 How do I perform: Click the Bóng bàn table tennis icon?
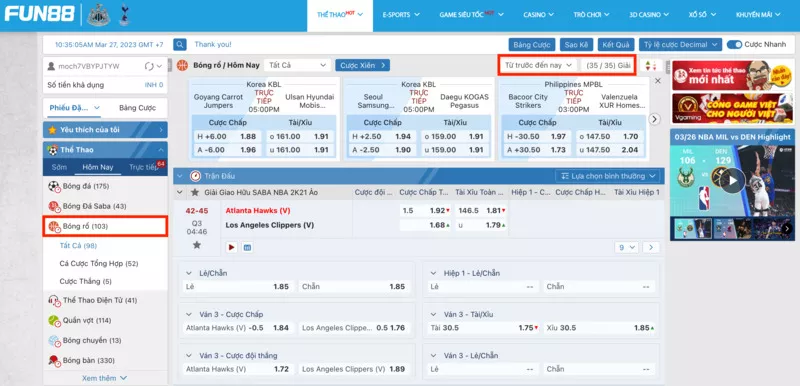[x=54, y=361]
